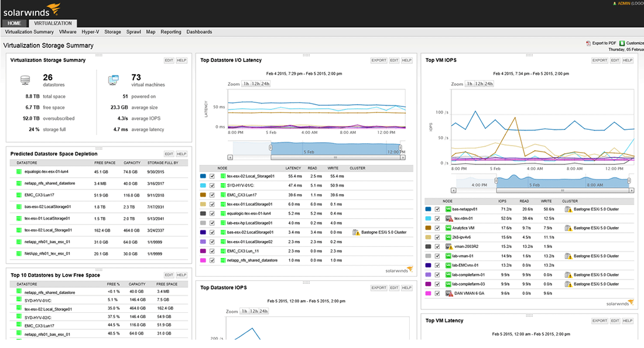The image size is (644, 348).
Task: Open the VMware menu item
Action: coord(68,32)
